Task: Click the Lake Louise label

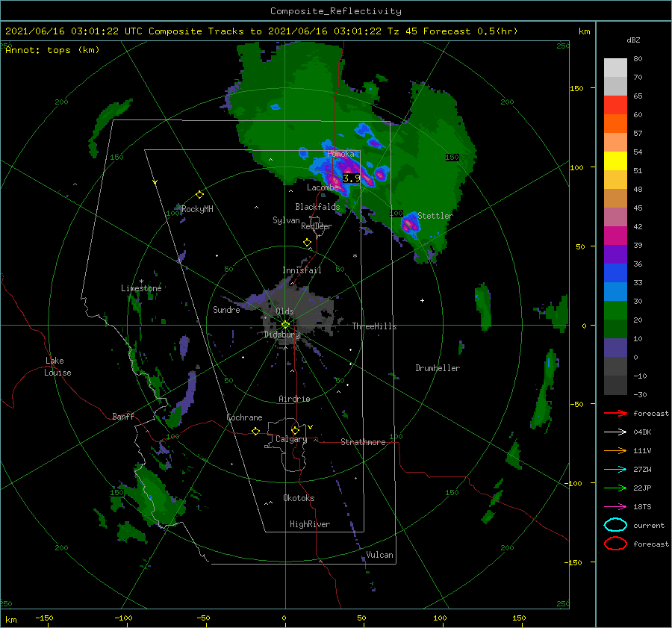Action: [57, 367]
